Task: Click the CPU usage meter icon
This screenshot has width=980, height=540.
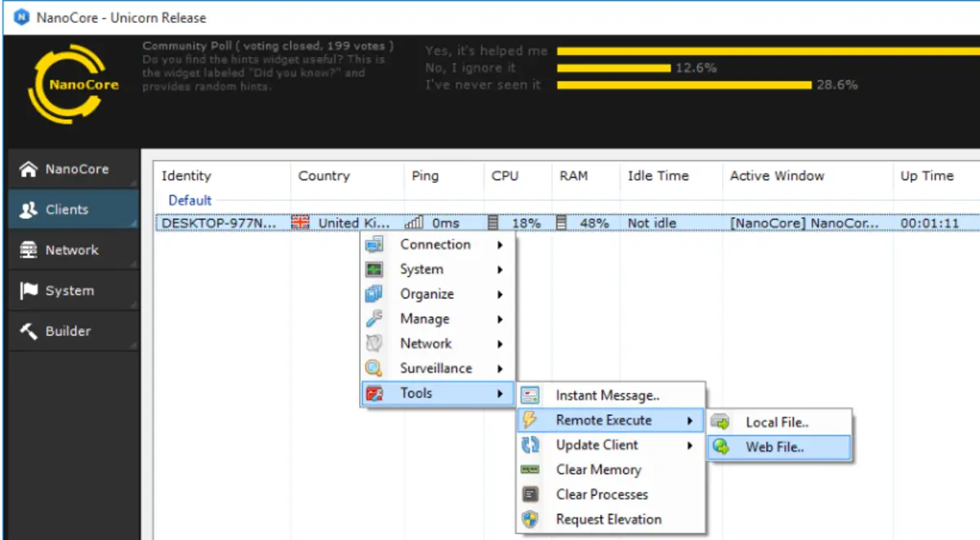Action: [x=492, y=222]
